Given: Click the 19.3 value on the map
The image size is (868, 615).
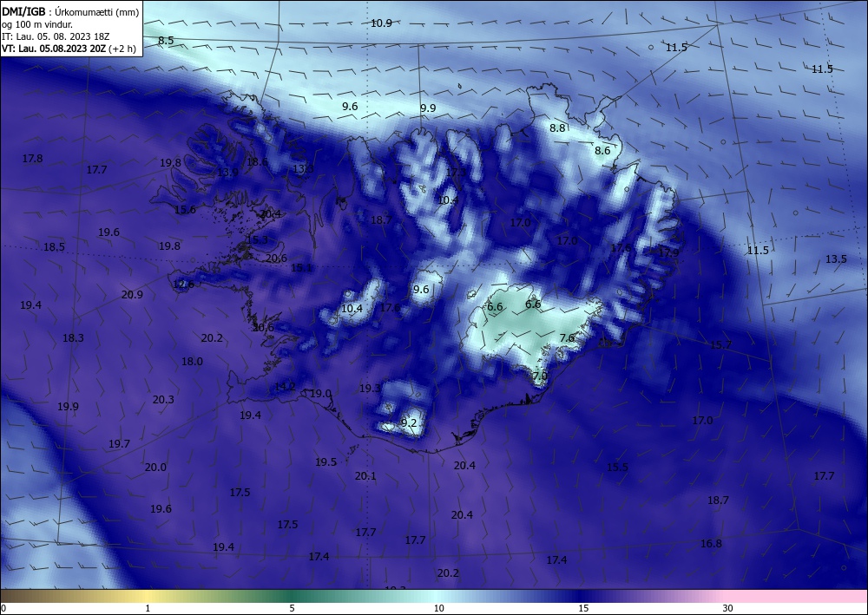Looking at the screenshot, I should (x=370, y=389).
